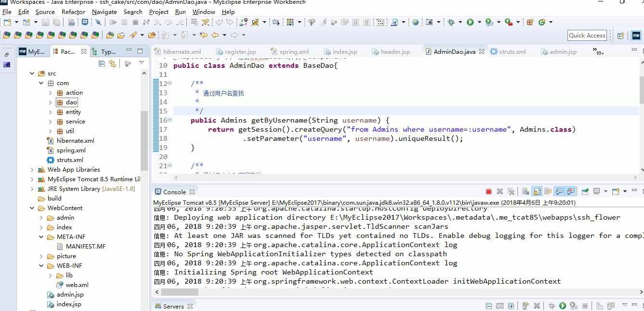
Task: Toggle Show Console on Standard Out change
Action: pyautogui.click(x=559, y=191)
